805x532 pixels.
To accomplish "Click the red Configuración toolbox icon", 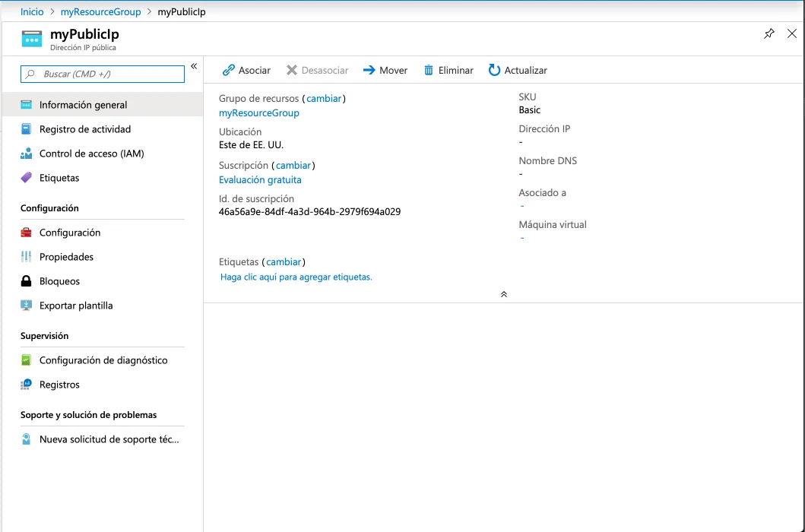I will (x=26, y=233).
